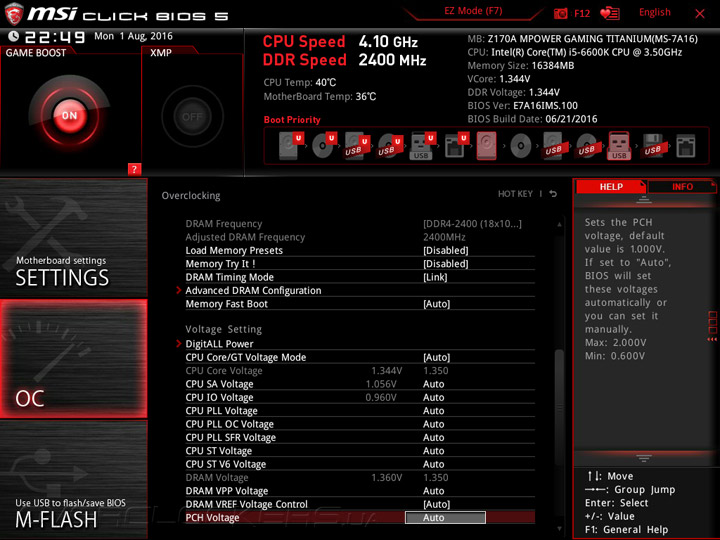Click the Adjusted DRAM Frequency 2400MHz value
The image size is (720, 540).
pyautogui.click(x=444, y=237)
